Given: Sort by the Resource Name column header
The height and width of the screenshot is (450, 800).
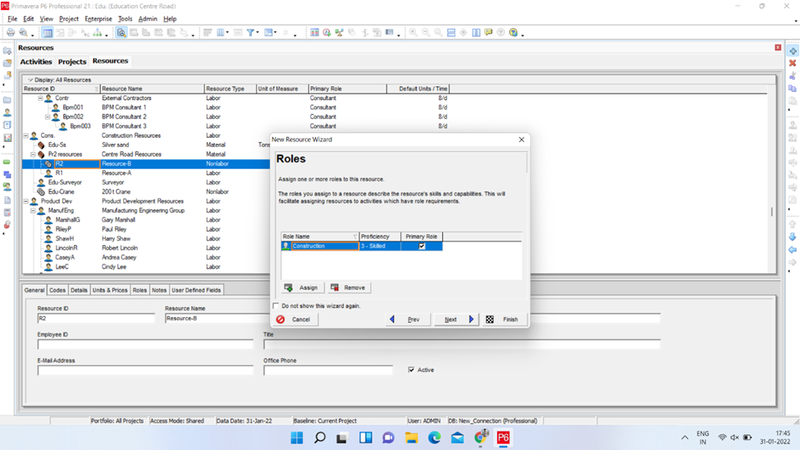Looking at the screenshot, I should point(152,89).
